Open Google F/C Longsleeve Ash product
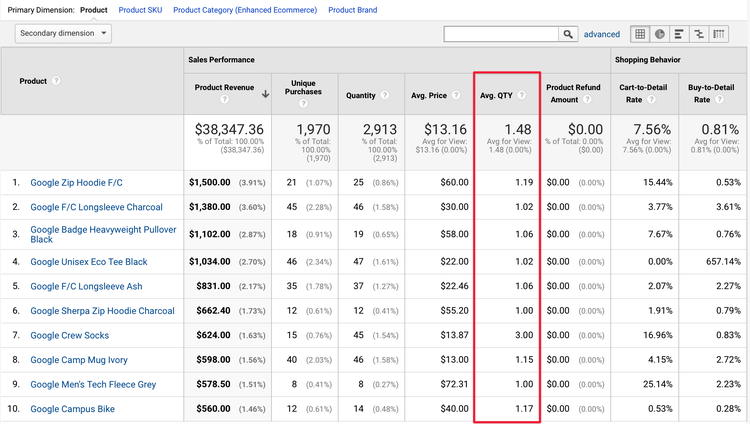The width and height of the screenshot is (750, 424). [87, 286]
